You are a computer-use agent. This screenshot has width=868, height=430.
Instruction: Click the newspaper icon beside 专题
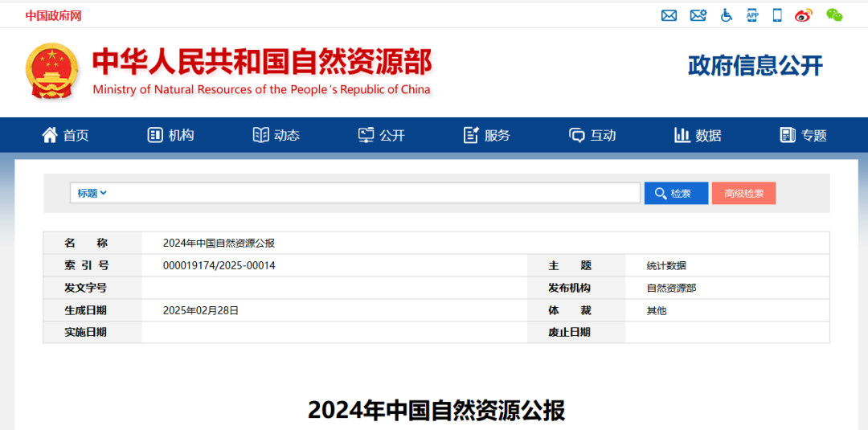click(x=788, y=134)
